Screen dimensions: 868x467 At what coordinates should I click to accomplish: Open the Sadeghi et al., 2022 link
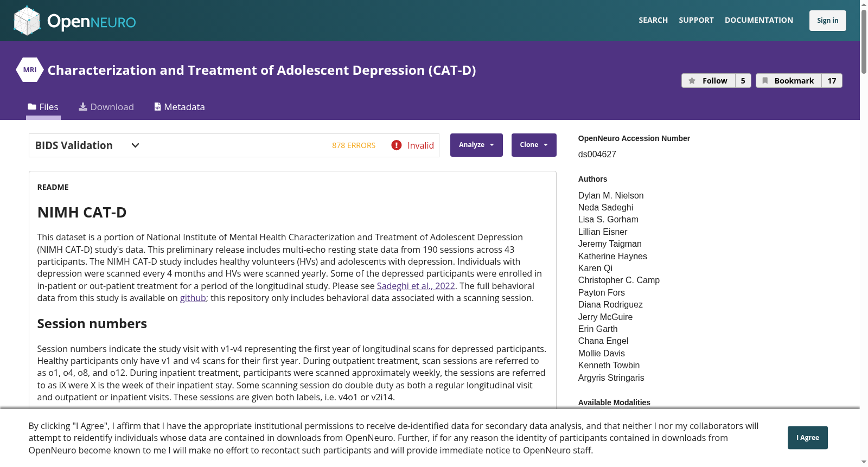click(416, 286)
